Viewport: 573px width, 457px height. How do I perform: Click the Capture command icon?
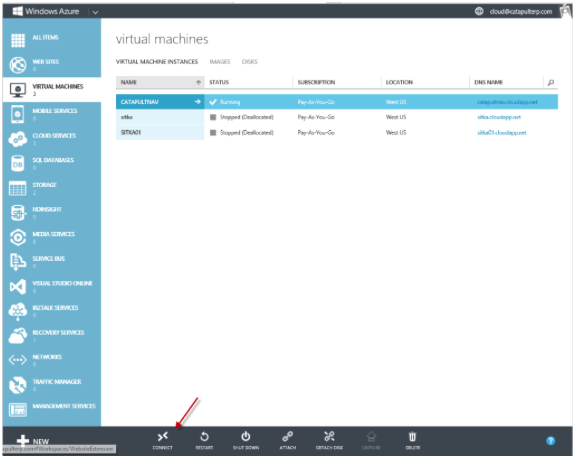371,437
